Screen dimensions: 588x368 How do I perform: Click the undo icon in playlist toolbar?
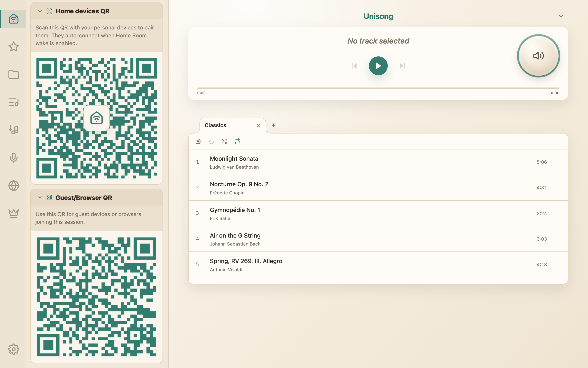tap(211, 141)
